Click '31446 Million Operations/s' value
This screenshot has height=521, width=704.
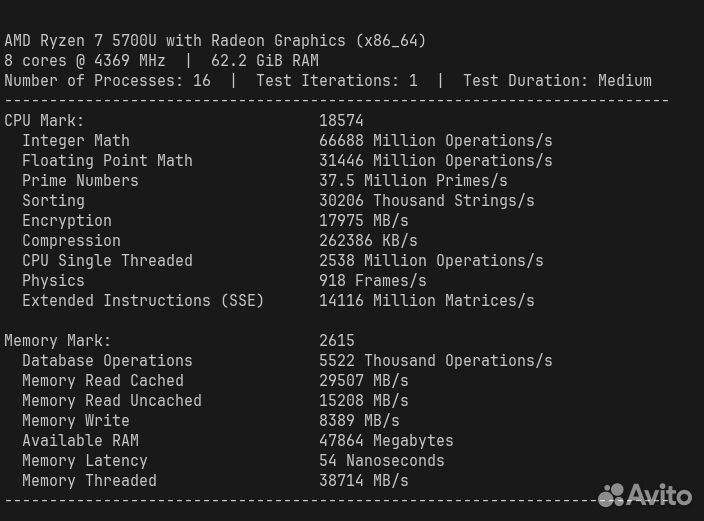436,161
